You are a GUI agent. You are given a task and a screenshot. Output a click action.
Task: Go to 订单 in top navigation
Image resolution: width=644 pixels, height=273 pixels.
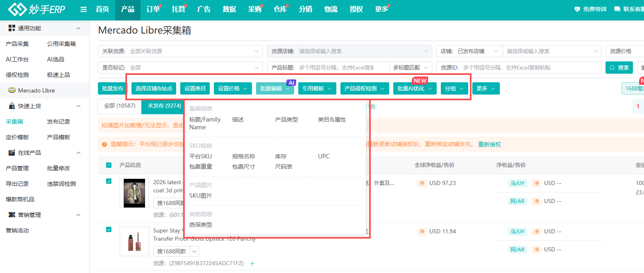coord(153,9)
